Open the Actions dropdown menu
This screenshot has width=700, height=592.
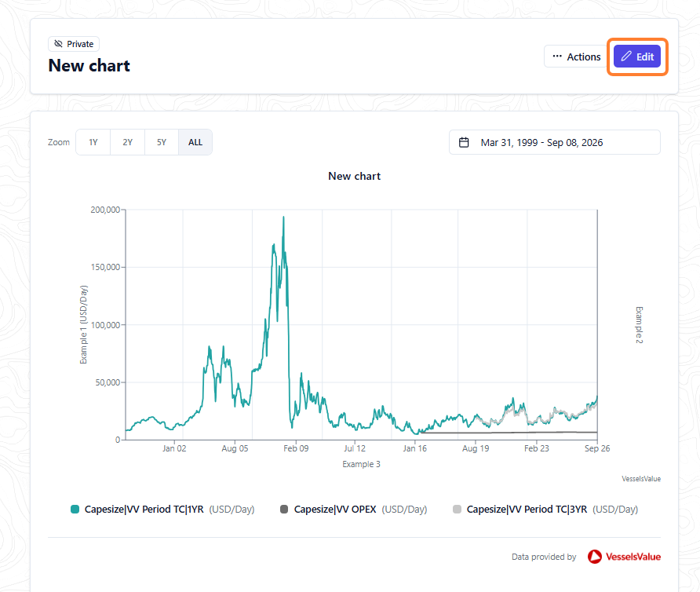576,57
